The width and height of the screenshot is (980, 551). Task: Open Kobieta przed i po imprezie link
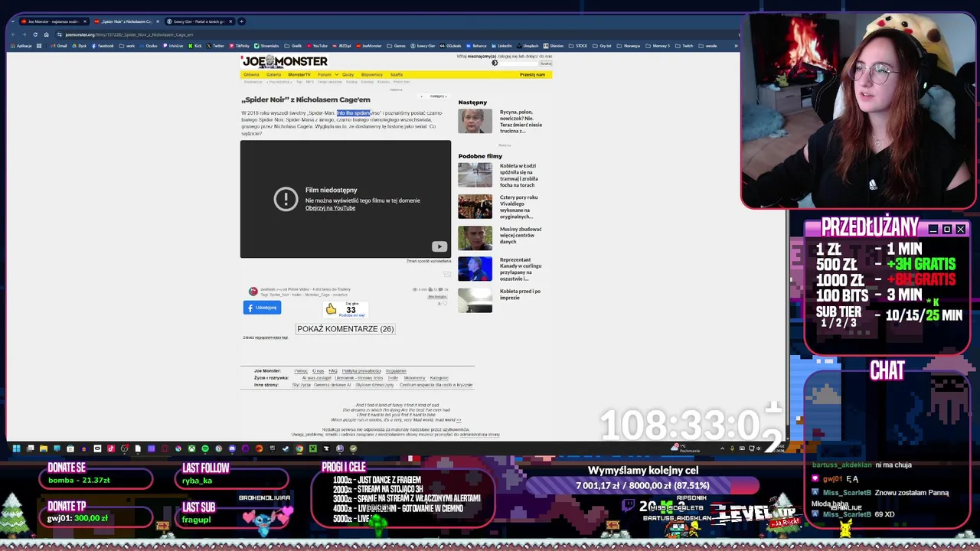coord(520,295)
